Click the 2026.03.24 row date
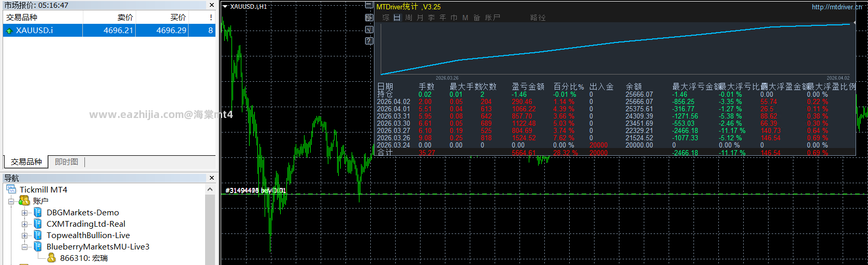This screenshot has height=265, width=868. 393,145
